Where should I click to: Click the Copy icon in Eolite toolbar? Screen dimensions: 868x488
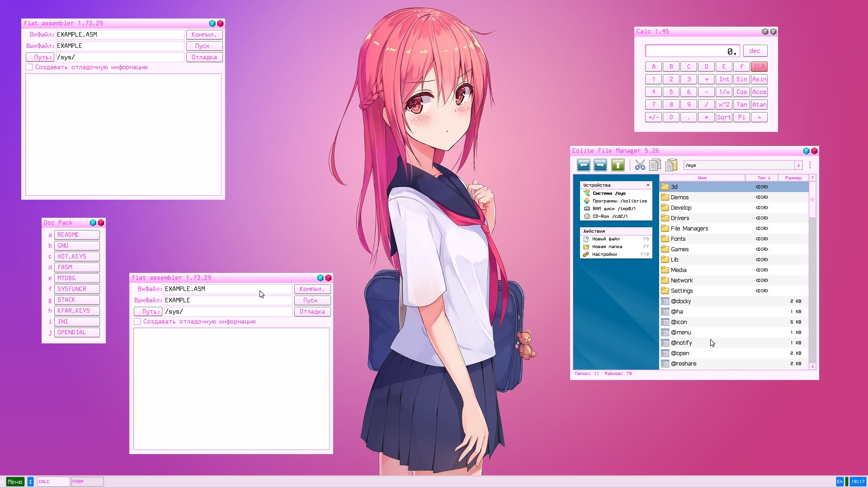tap(655, 165)
